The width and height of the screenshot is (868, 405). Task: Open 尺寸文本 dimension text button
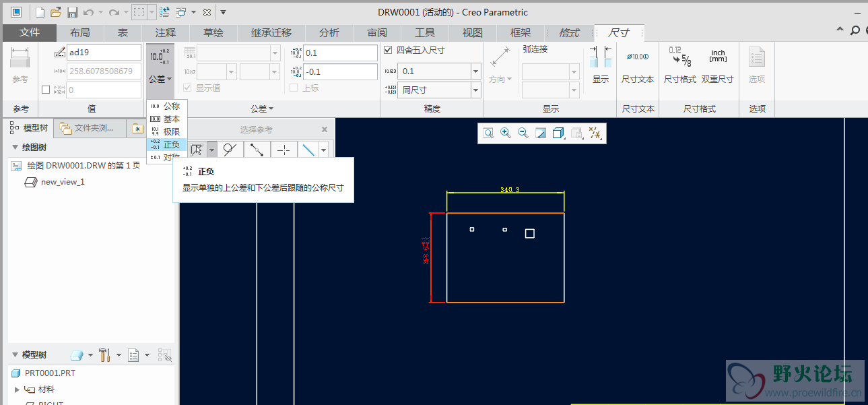[x=638, y=66]
